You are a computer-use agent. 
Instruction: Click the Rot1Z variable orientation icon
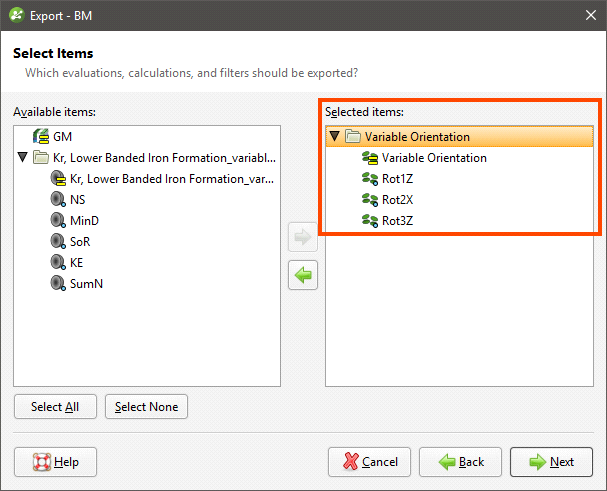[x=370, y=179]
